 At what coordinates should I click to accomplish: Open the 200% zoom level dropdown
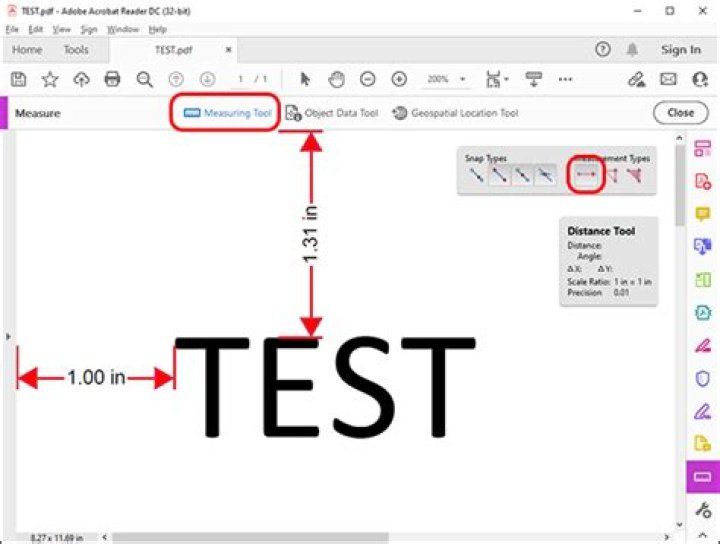click(x=446, y=79)
